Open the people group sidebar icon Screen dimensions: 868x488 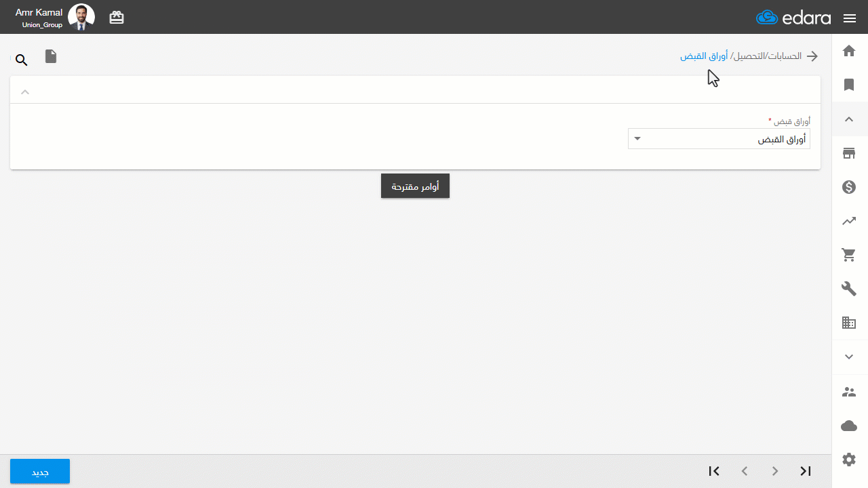click(x=849, y=392)
